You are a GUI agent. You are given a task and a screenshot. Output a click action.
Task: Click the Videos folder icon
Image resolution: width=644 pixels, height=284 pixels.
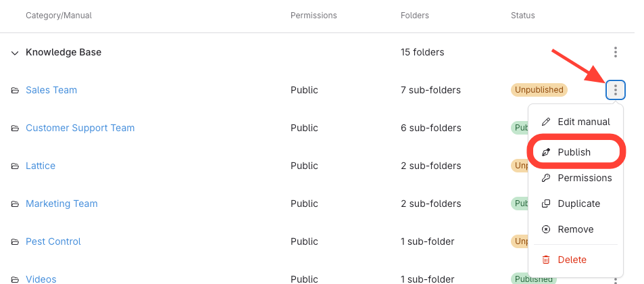click(x=15, y=279)
